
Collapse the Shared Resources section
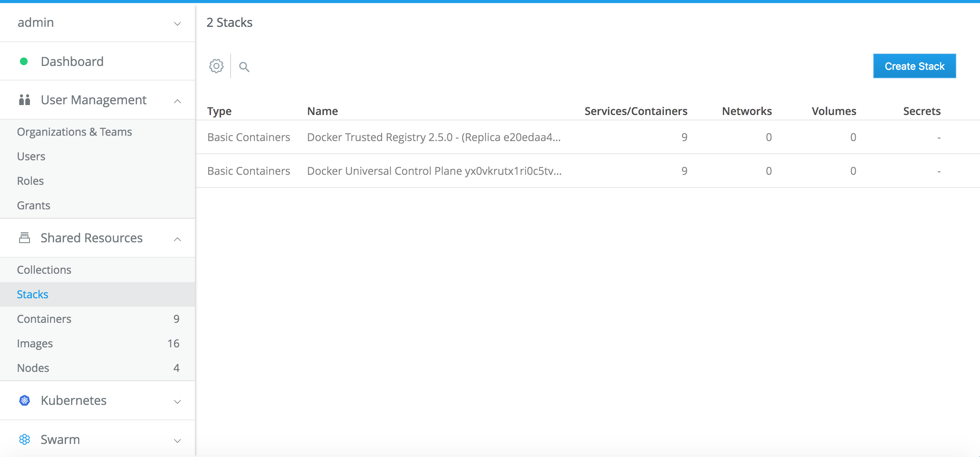177,239
